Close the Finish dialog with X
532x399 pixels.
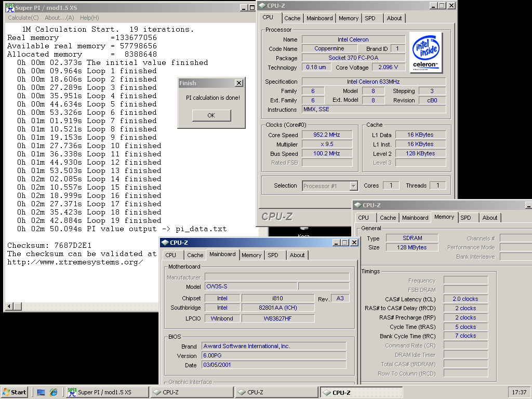click(239, 83)
